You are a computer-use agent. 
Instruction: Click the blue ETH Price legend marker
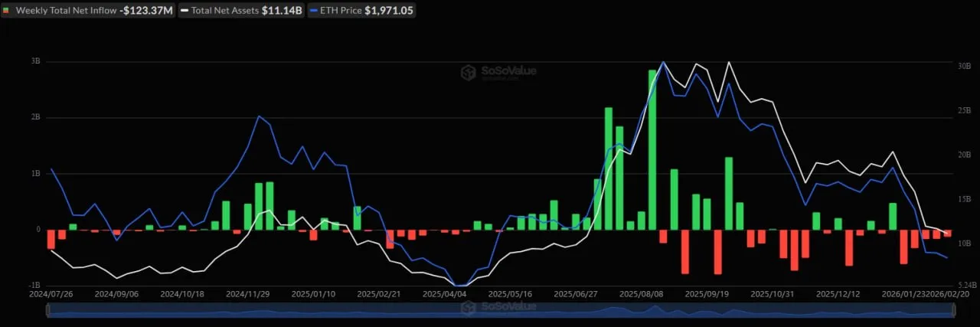click(313, 11)
